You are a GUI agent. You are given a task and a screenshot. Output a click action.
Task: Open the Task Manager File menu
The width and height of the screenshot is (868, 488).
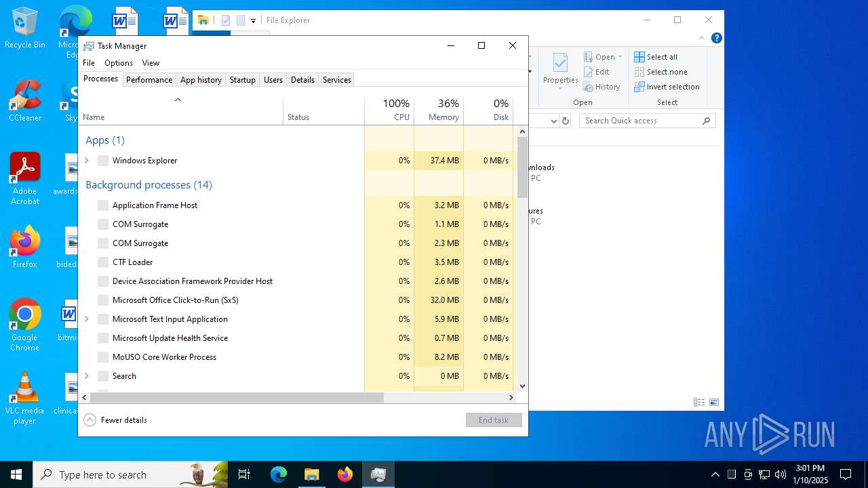[x=89, y=63]
